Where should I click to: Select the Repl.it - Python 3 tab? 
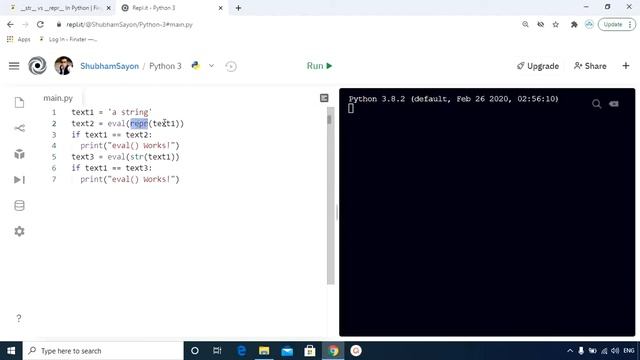click(153, 8)
